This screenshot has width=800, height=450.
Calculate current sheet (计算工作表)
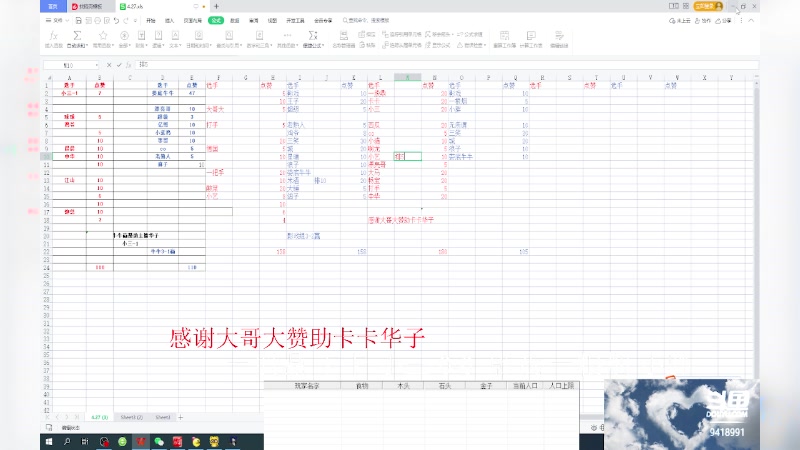pyautogui.click(x=531, y=39)
